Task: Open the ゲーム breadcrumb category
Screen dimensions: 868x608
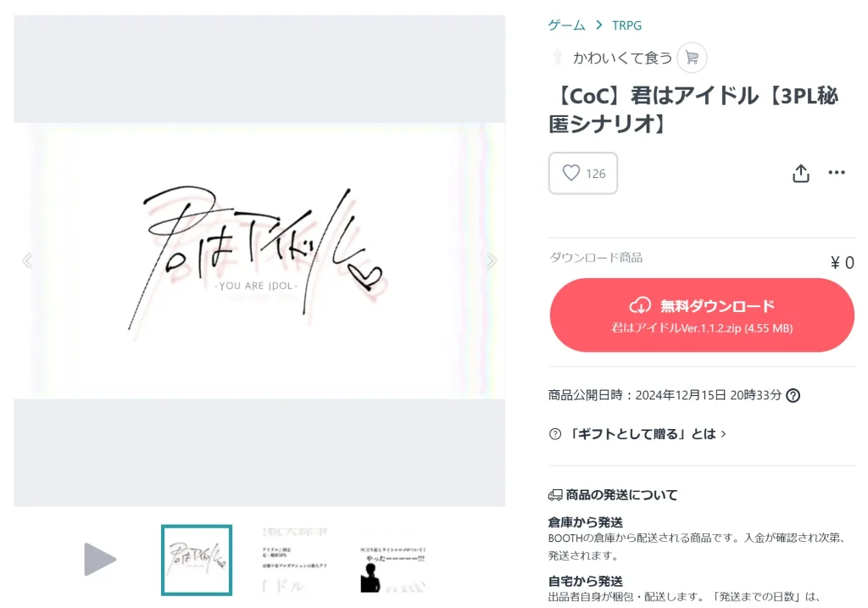Action: (x=566, y=25)
